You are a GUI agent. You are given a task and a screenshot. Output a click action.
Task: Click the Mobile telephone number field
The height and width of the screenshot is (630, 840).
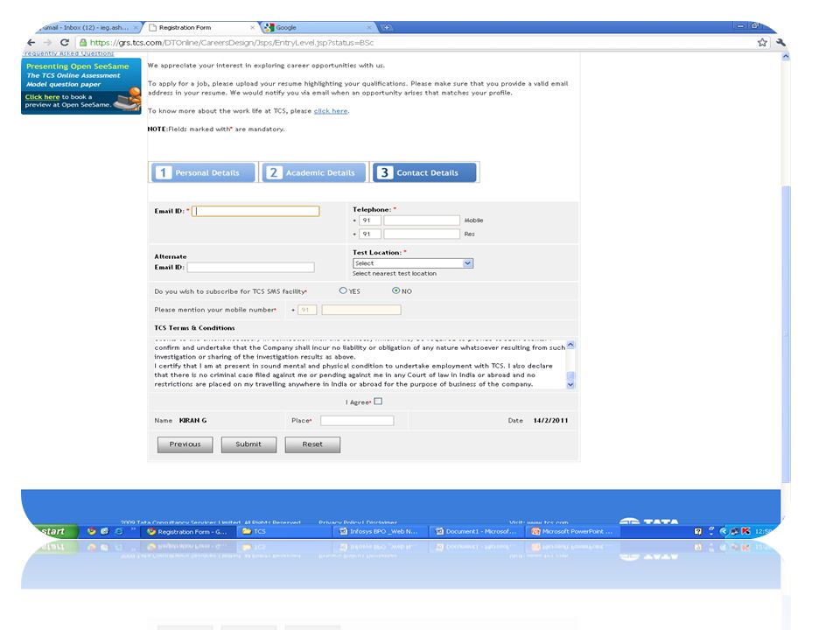click(x=422, y=220)
